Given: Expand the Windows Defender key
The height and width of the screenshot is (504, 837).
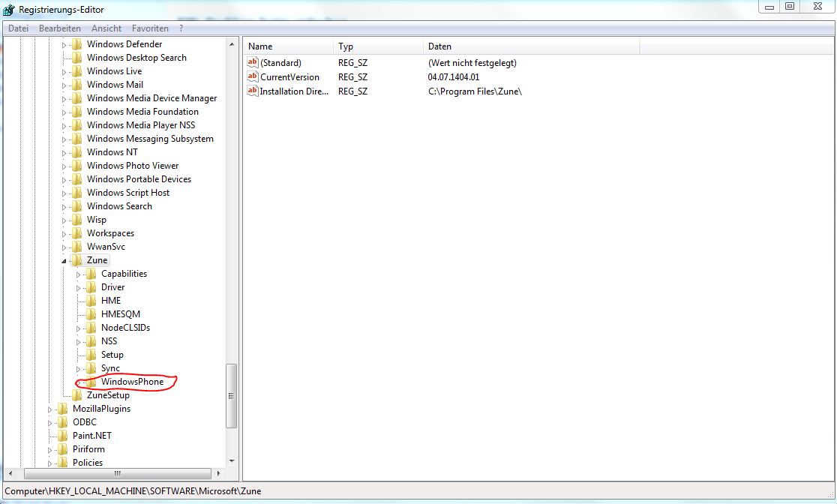Looking at the screenshot, I should [x=64, y=45].
